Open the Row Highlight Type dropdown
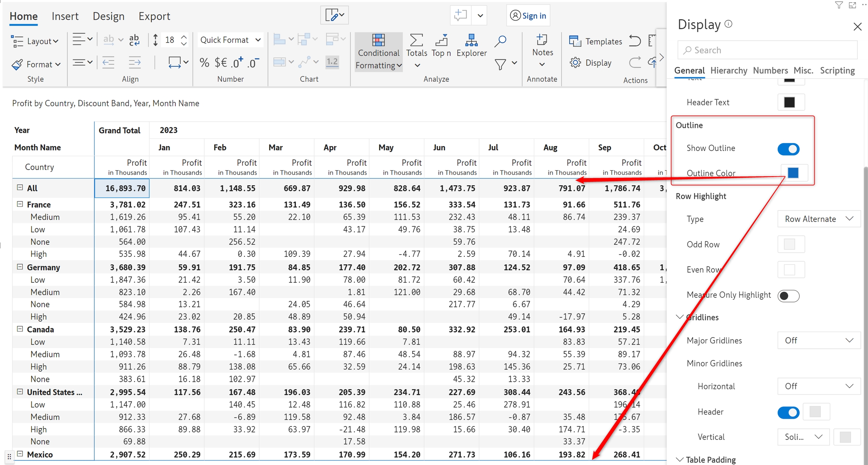This screenshot has height=465, width=868. tap(819, 219)
